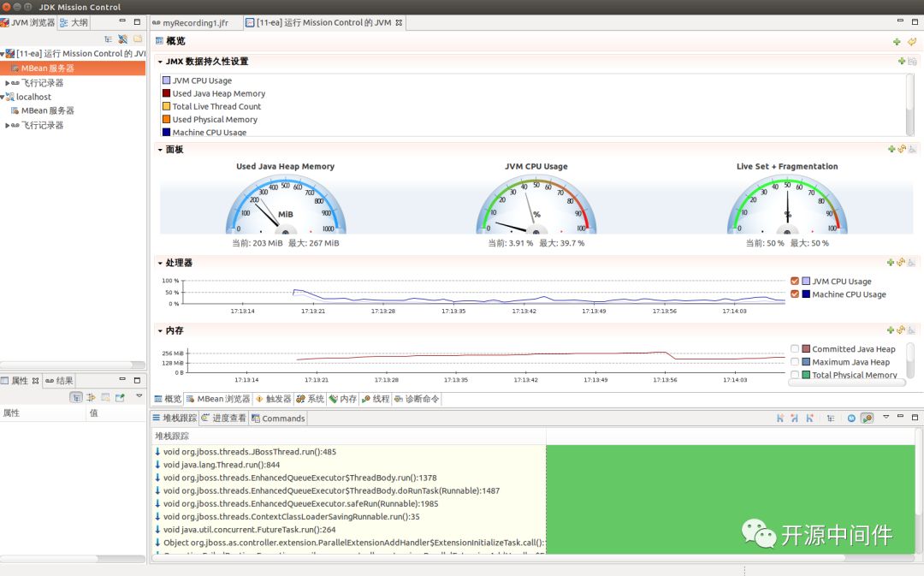Click the refresh arrows icon in 处理器 section

[x=901, y=263]
